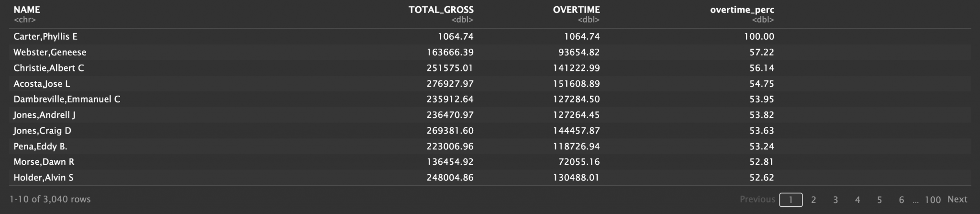980x214 pixels.
Task: Click the TOTAL_GROSS column header
Action: click(x=441, y=10)
